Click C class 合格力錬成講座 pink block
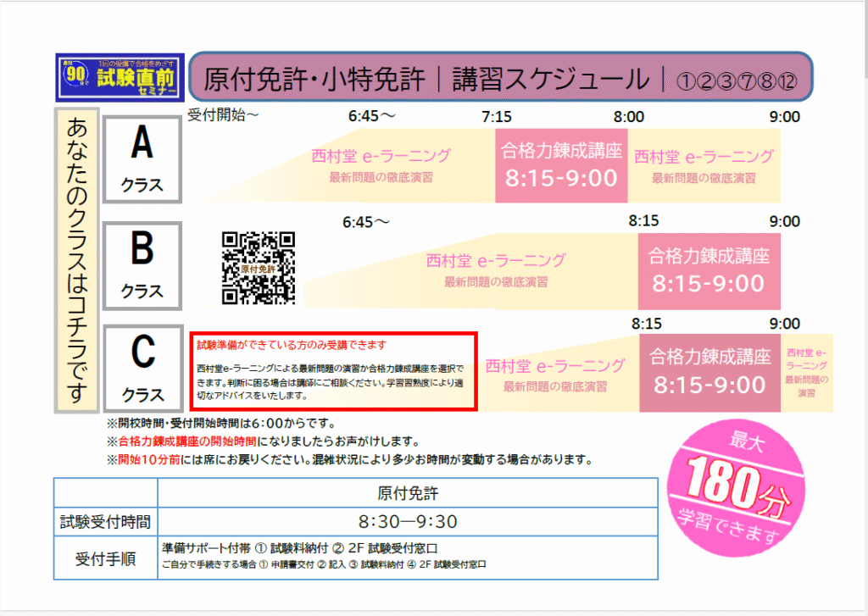This screenshot has height=616, width=868. [708, 372]
